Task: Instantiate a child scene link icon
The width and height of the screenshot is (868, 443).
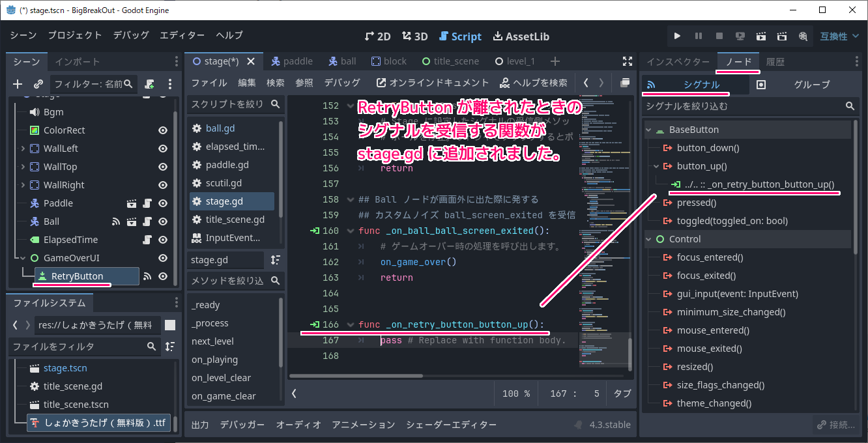Action: pos(38,84)
